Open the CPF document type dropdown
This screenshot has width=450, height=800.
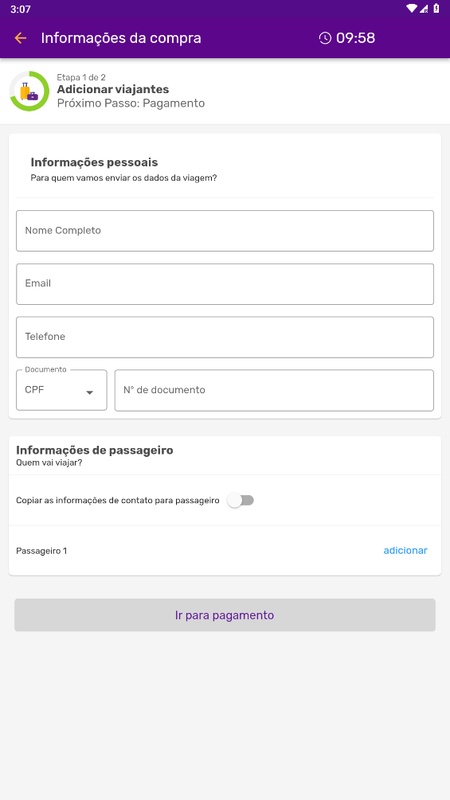pos(62,390)
